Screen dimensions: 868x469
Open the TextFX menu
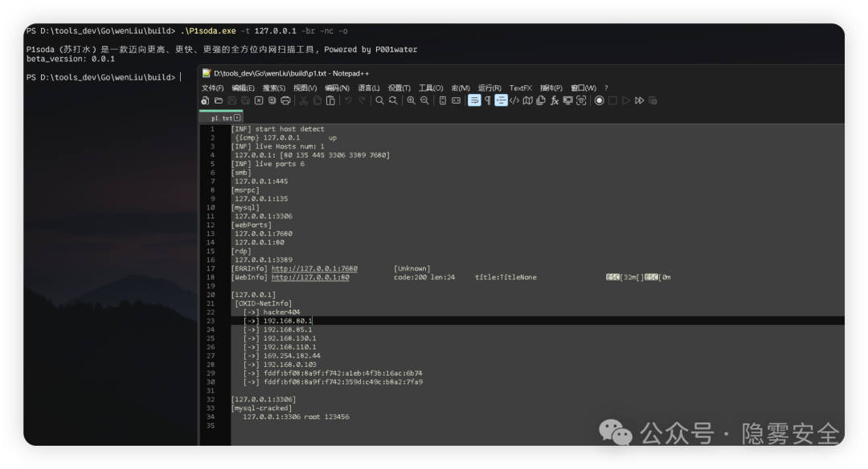coord(521,88)
